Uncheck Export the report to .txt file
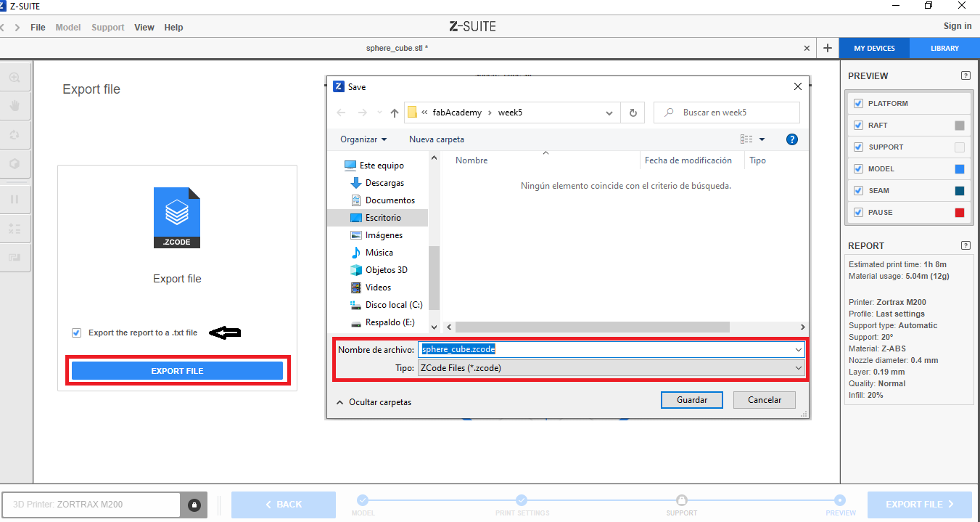The width and height of the screenshot is (980, 522). click(76, 333)
